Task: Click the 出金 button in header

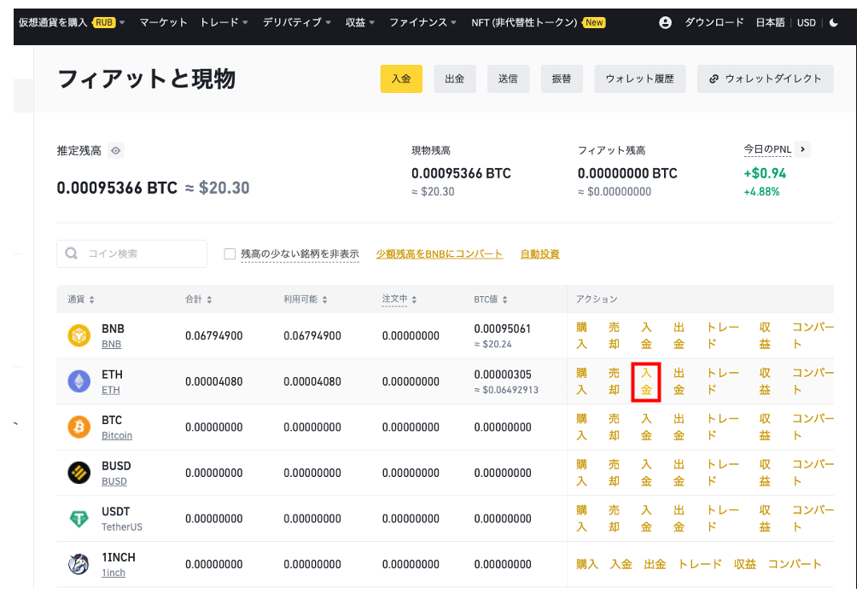Action: click(x=454, y=78)
